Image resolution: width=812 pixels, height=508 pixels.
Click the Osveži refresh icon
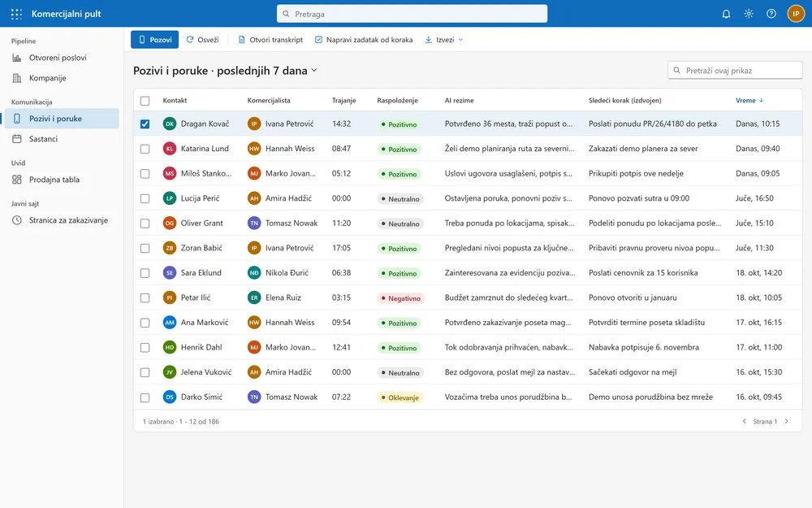tap(190, 39)
